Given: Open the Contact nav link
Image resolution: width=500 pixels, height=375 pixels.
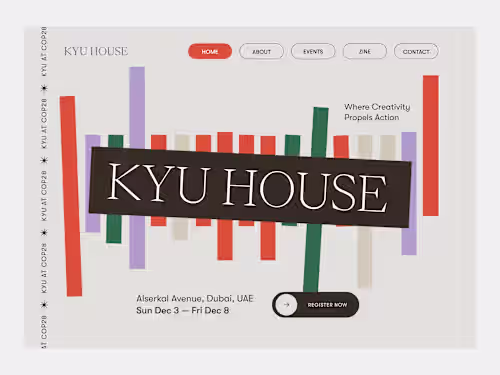Looking at the screenshot, I should click(x=416, y=51).
